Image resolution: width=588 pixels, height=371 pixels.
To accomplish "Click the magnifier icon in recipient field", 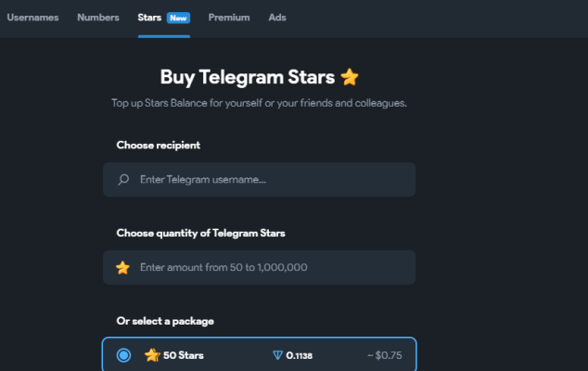I will coord(123,179).
